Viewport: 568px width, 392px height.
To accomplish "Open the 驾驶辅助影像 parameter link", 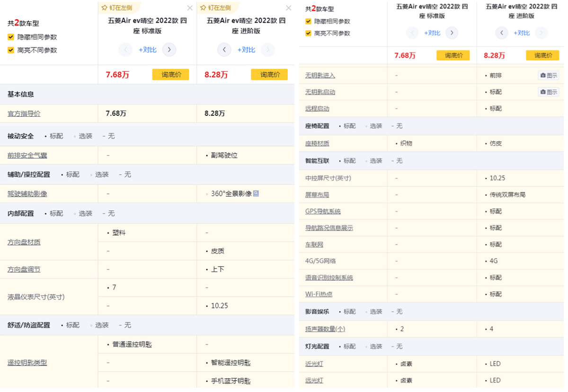I will click(27, 193).
